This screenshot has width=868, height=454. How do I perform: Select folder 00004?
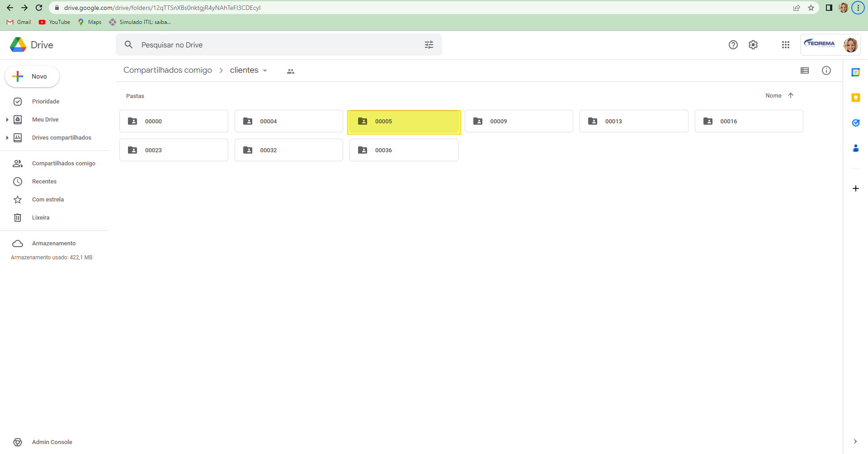[288, 121]
